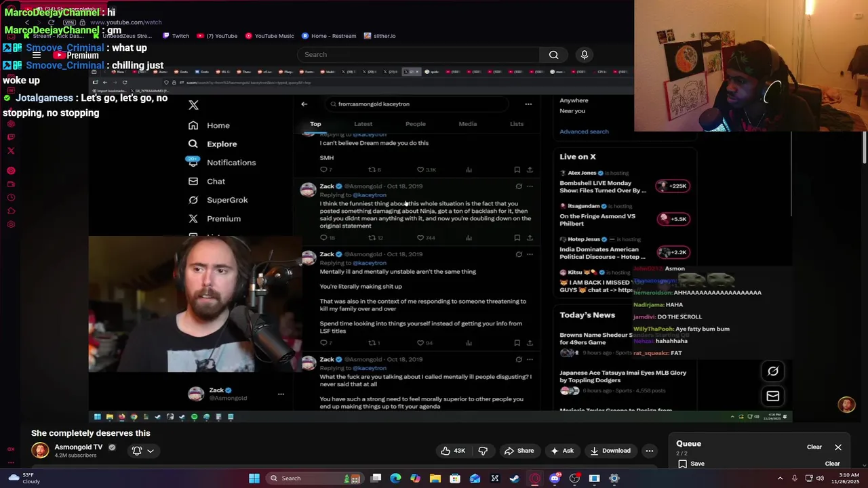Open X search options three-dot menu
The image size is (868, 488).
(528, 104)
